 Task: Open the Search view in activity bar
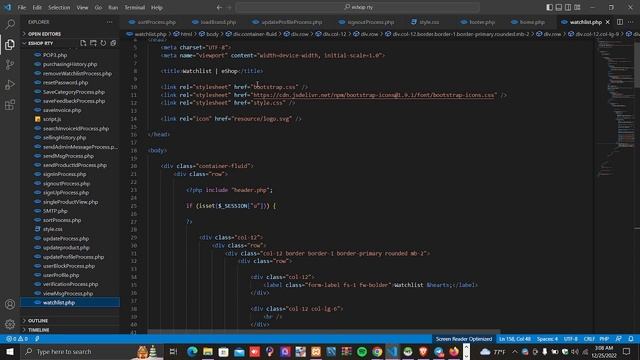[10, 24]
